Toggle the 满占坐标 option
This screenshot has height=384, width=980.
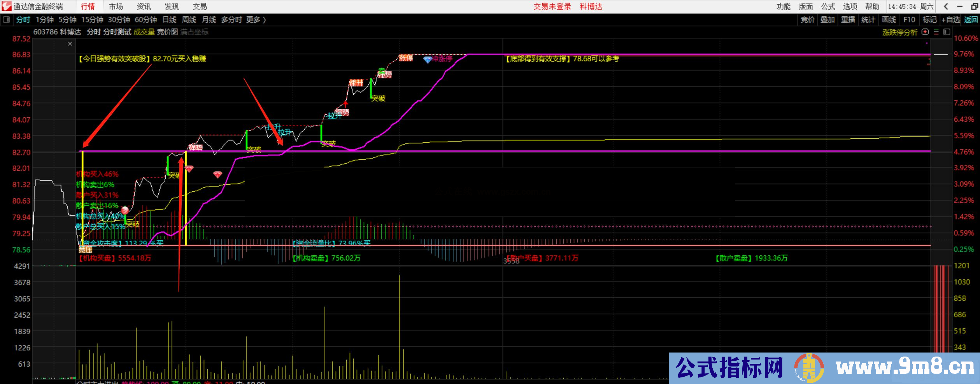coord(194,32)
